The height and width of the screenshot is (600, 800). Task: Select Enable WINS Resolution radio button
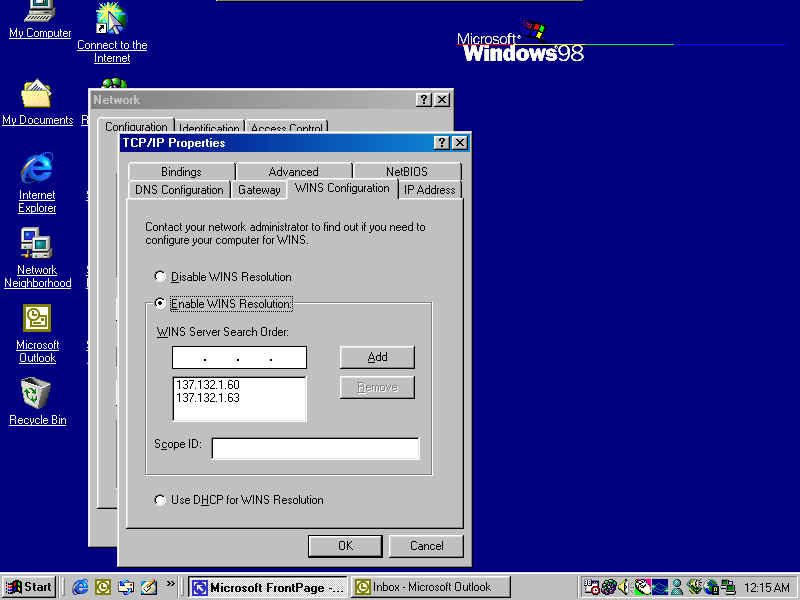[160, 303]
